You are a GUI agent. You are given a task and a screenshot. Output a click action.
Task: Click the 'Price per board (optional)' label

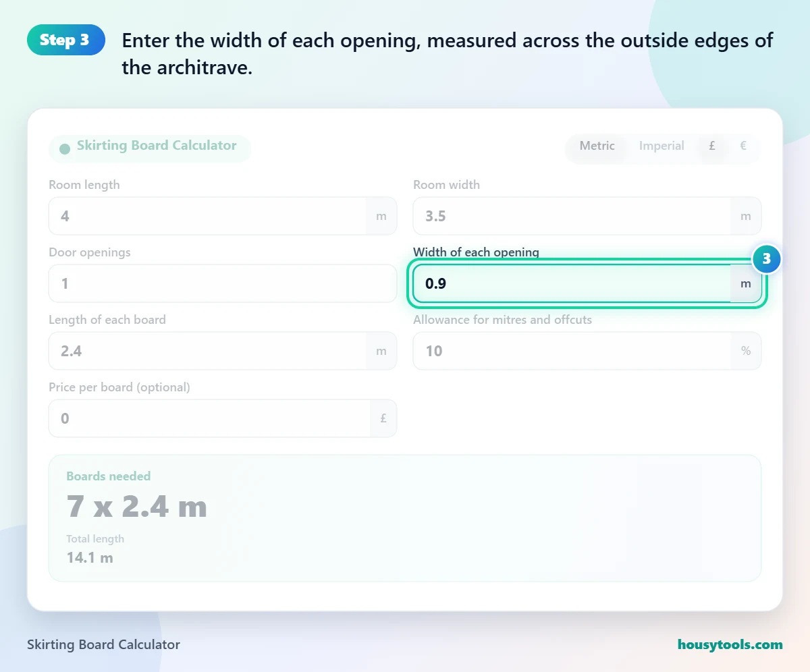click(119, 387)
